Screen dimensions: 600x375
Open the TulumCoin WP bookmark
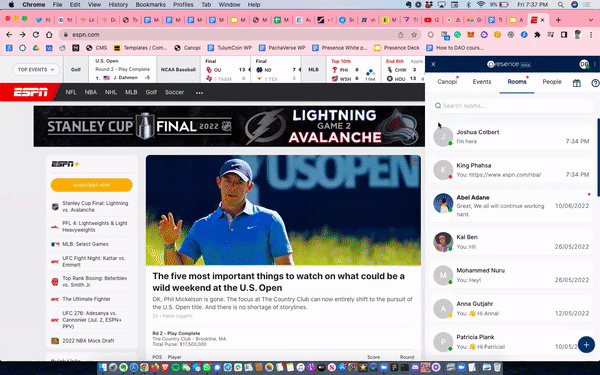point(230,48)
